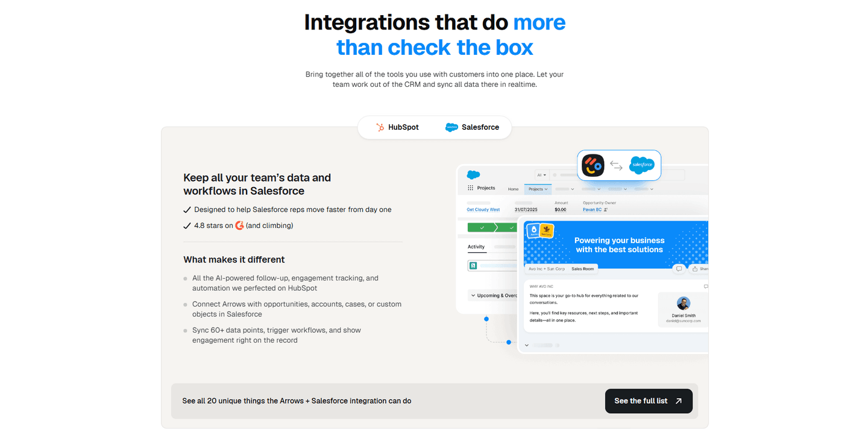Click the All the AI-powered follow-up bullet
This screenshot has width=868, height=429.
(285, 283)
